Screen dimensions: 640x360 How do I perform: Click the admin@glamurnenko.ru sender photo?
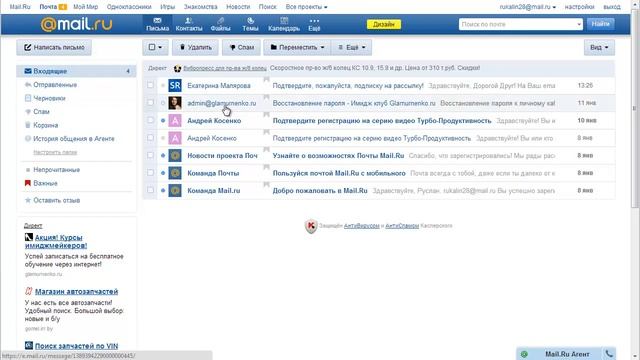(x=175, y=103)
